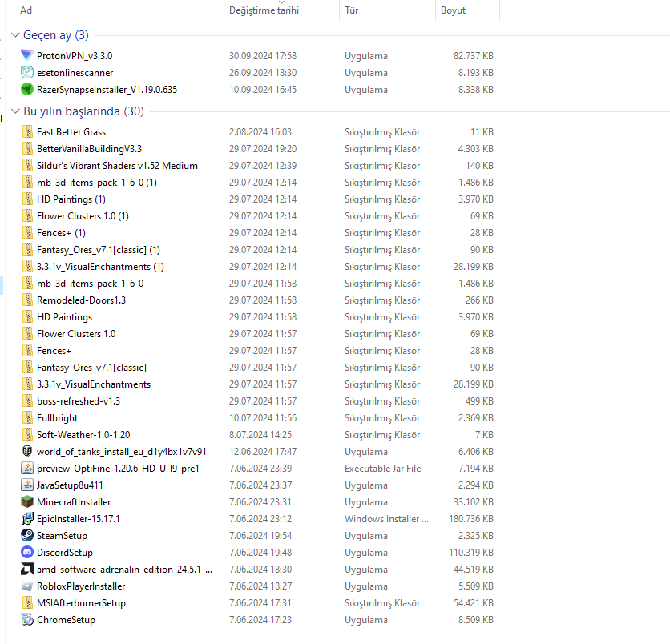Click the ProtonVPN_v3.3.0 file icon
The image size is (670, 644).
(27, 55)
